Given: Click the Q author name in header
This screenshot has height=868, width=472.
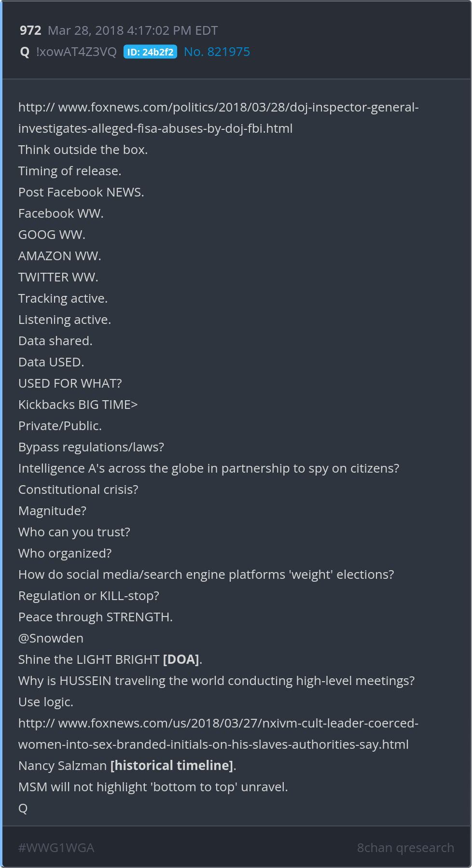Looking at the screenshot, I should click(x=25, y=52).
